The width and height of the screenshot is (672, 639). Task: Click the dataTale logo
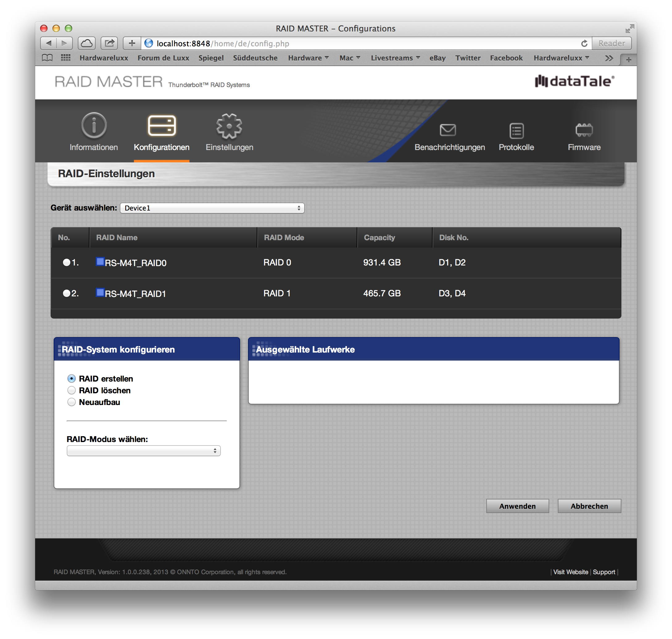click(x=574, y=81)
